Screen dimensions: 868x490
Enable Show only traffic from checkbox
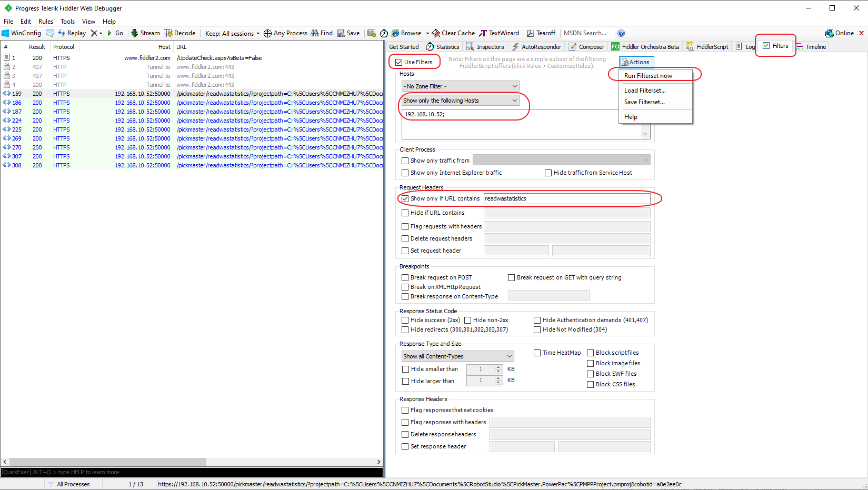point(405,161)
